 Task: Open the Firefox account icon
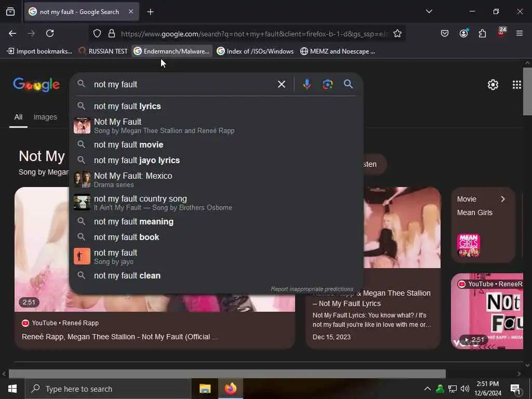pyautogui.click(x=463, y=33)
